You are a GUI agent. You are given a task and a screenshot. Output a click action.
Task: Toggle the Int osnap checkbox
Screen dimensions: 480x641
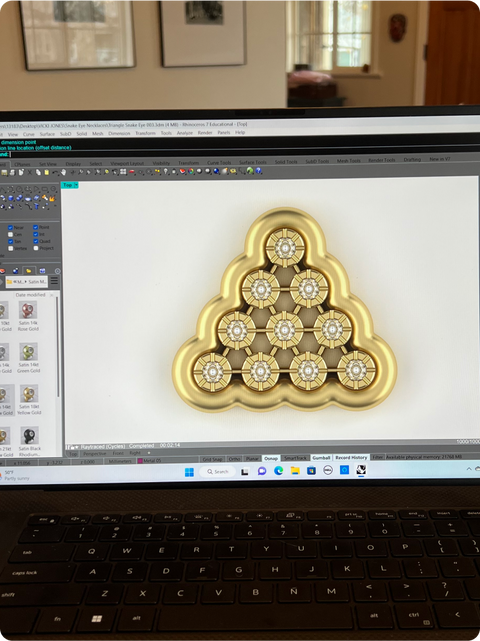[36, 234]
